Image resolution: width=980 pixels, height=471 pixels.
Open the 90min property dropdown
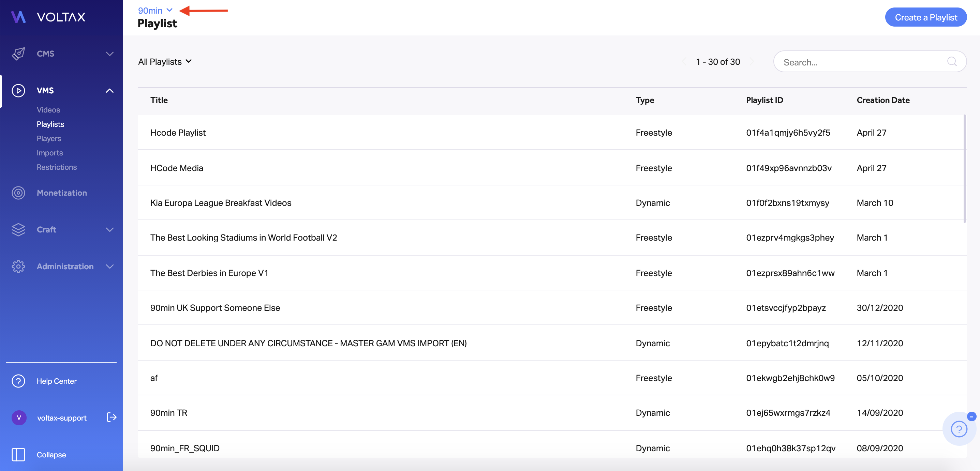pyautogui.click(x=155, y=11)
